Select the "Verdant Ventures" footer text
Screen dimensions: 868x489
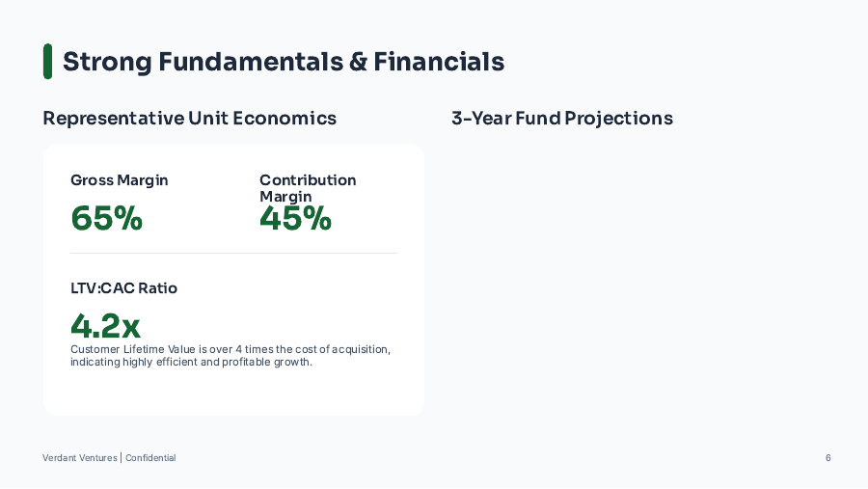click(x=80, y=458)
